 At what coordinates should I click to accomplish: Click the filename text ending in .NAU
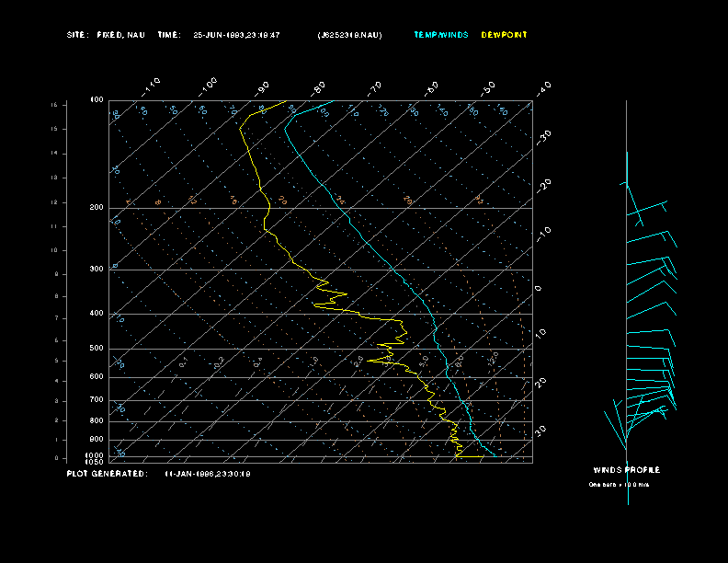pyautogui.click(x=350, y=35)
